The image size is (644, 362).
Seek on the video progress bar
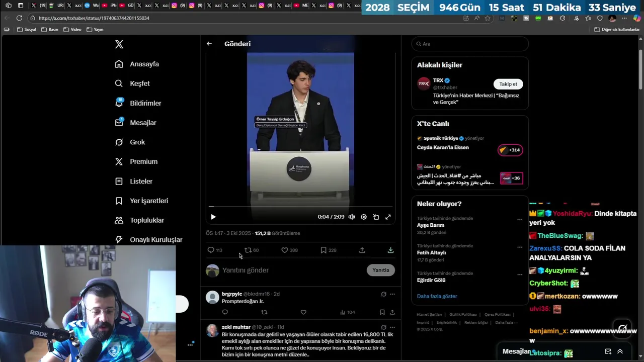click(300, 207)
